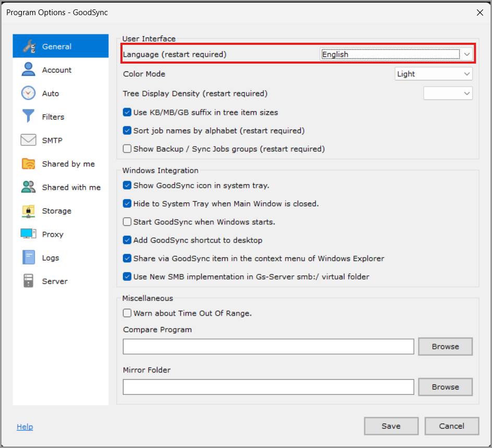The width and height of the screenshot is (492, 448).
Task: Click the Mirror Folder path field
Action: pyautogui.click(x=268, y=387)
